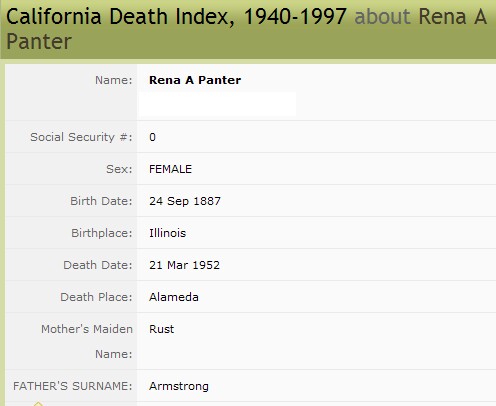The image size is (496, 406).
Task: Select the bold name Rena A Panter
Action: 195,80
